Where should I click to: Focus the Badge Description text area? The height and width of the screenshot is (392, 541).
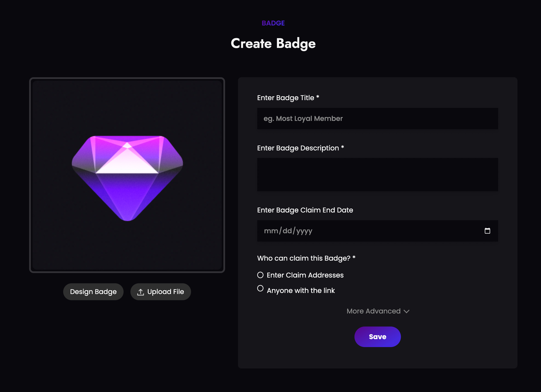[x=377, y=174]
